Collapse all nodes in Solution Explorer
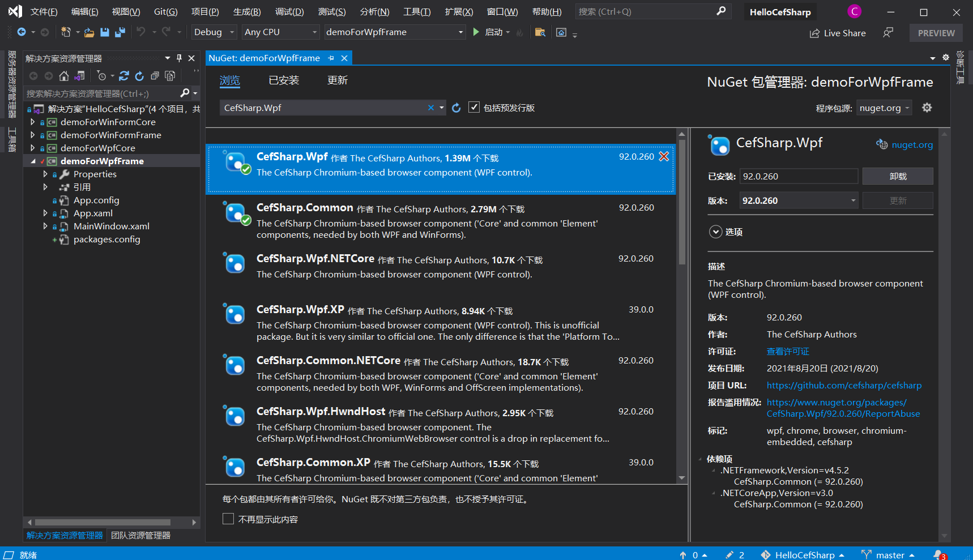 155,76
